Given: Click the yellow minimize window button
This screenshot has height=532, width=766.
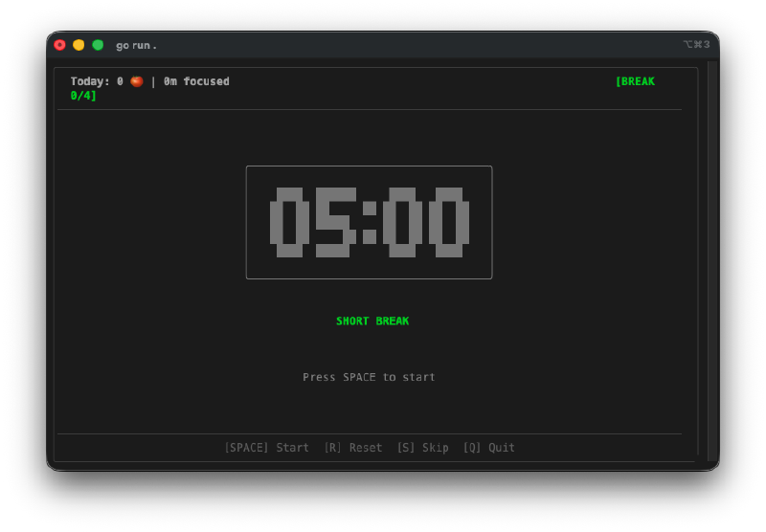Looking at the screenshot, I should pyautogui.click(x=79, y=45).
